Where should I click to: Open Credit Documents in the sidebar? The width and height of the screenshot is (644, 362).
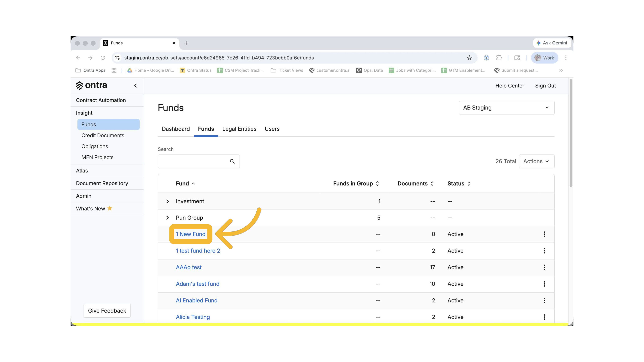[x=103, y=135]
